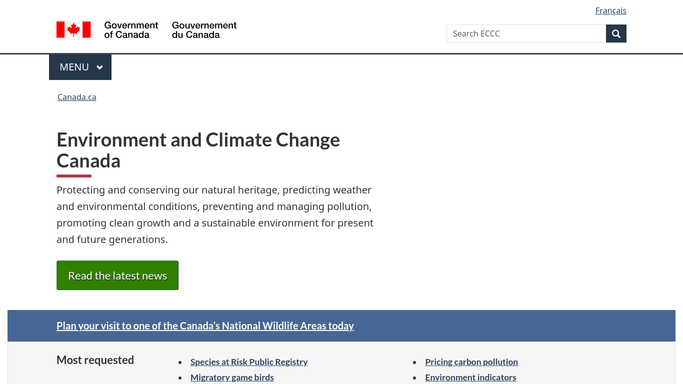Click the magnifying glass search icon
683x384 pixels.
pos(616,34)
